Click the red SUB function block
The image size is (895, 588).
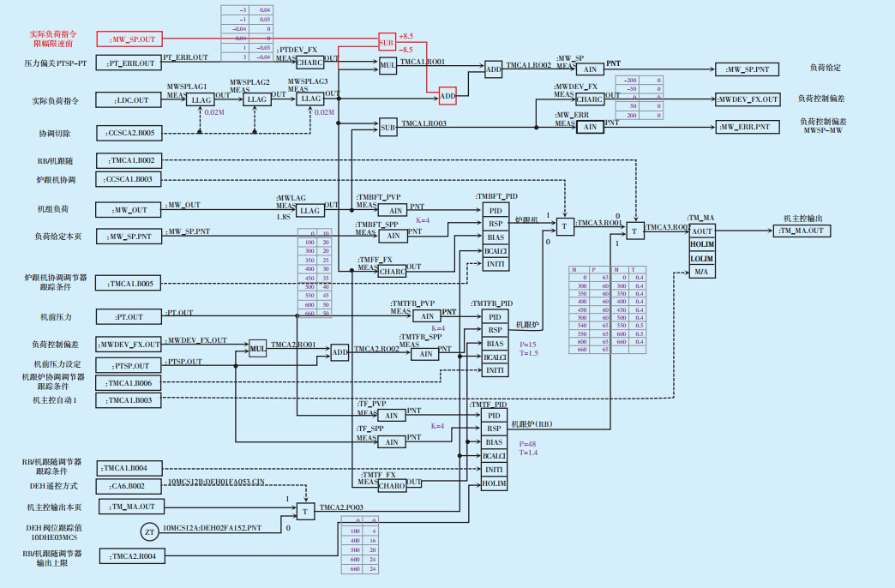(387, 42)
